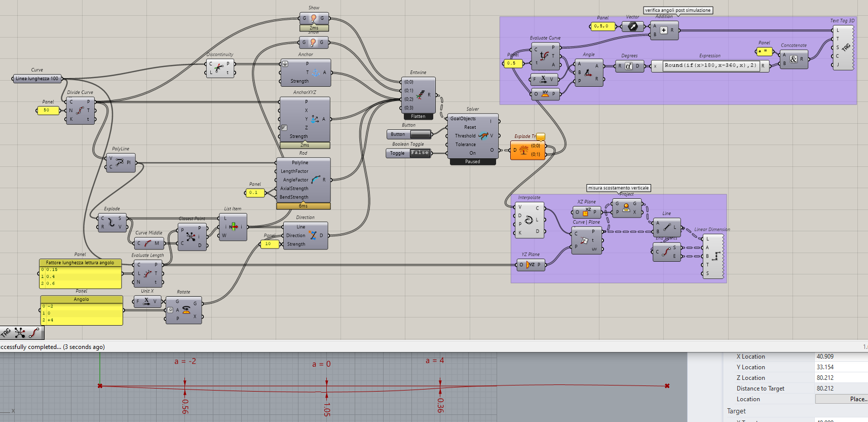Click the Y Location value 33.154
Screen dimensions: 868x422
[x=825, y=367]
